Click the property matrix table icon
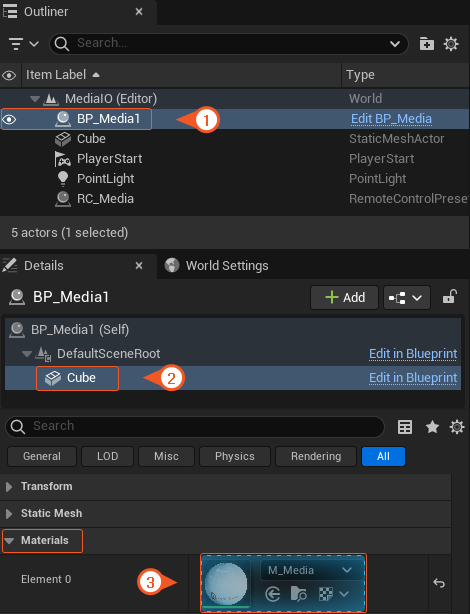Image resolution: width=470 pixels, height=614 pixels. 405,427
